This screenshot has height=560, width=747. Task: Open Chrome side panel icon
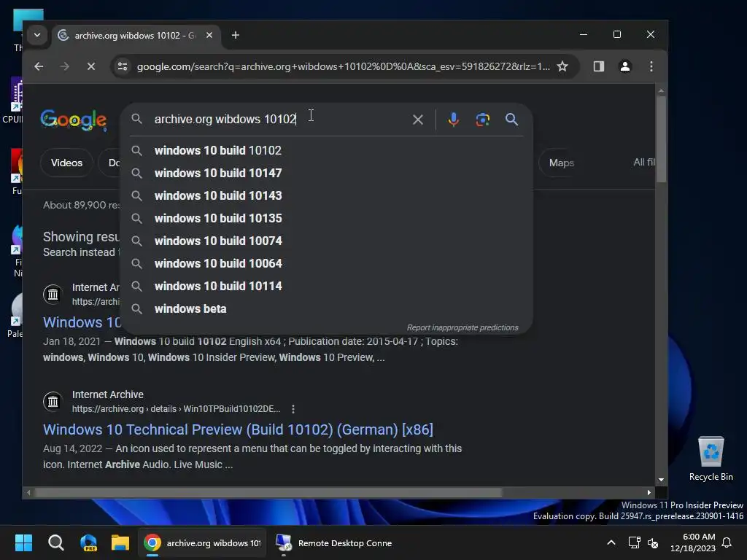click(599, 66)
